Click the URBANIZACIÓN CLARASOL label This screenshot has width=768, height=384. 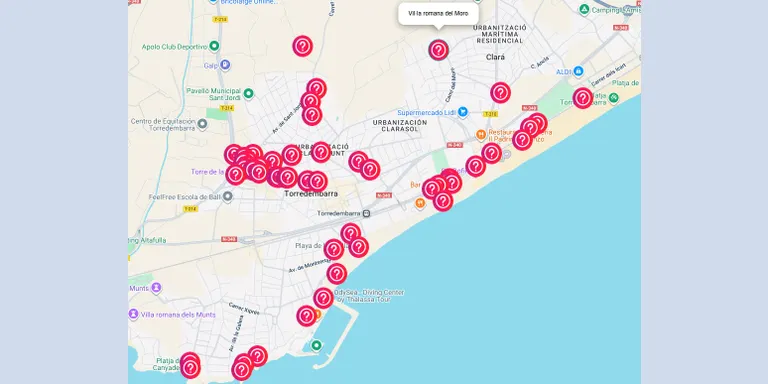(400, 125)
